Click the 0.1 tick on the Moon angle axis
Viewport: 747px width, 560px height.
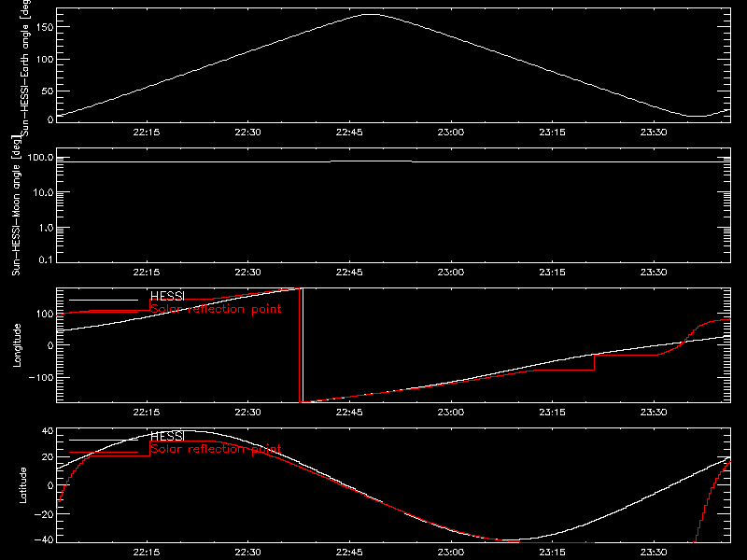47,260
